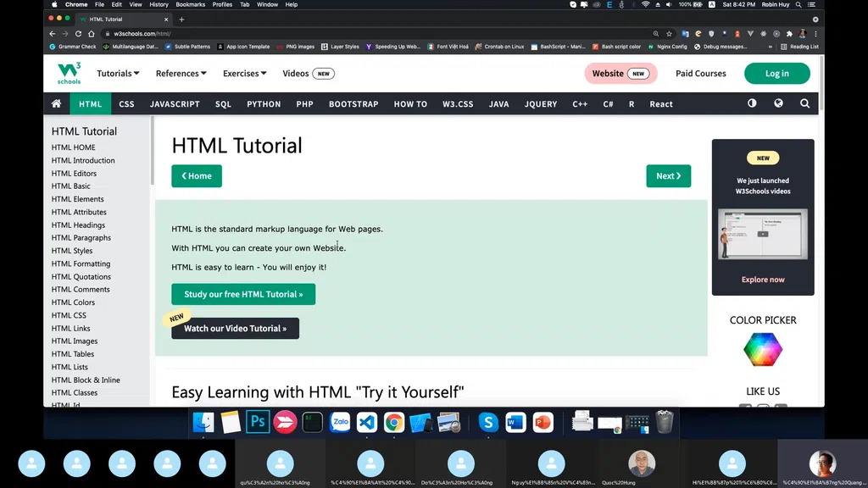Toggle dark mode with the contrast icon

[752, 103]
